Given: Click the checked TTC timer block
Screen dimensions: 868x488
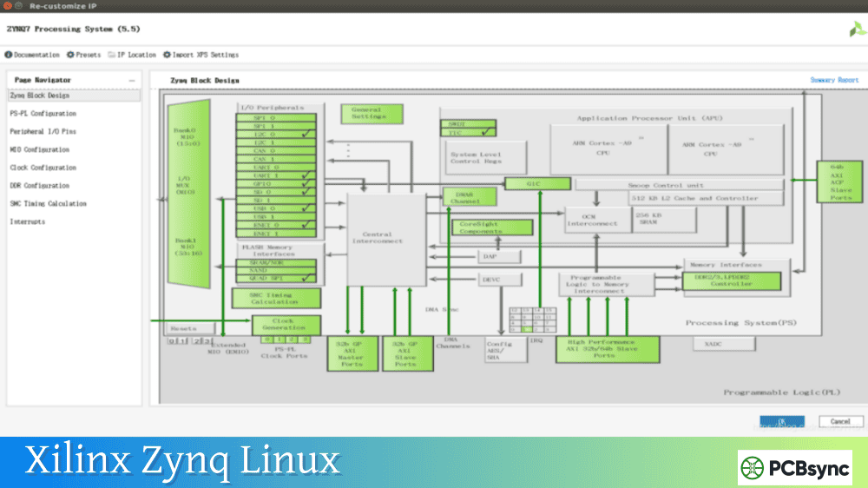Looking at the screenshot, I should pos(469,132).
